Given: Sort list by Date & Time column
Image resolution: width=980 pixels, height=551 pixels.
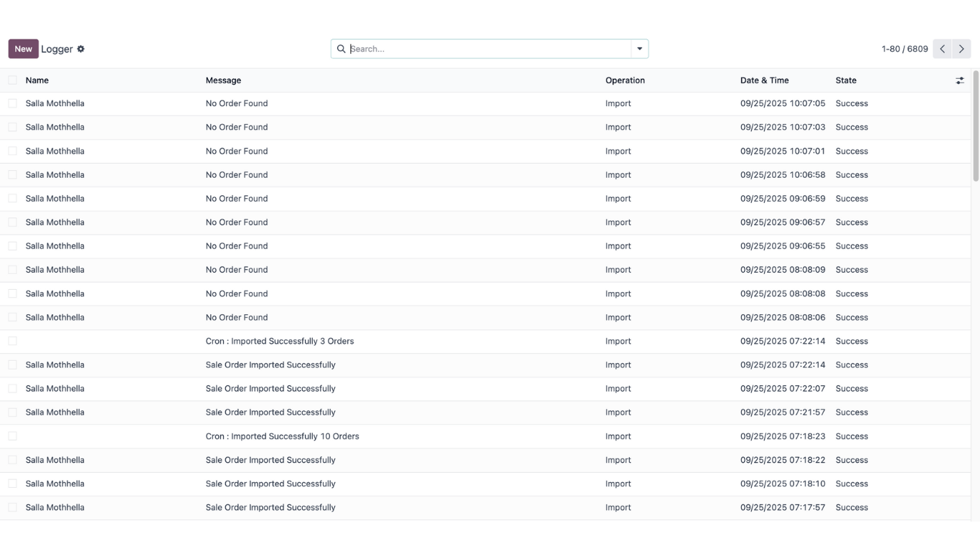Looking at the screenshot, I should point(764,80).
